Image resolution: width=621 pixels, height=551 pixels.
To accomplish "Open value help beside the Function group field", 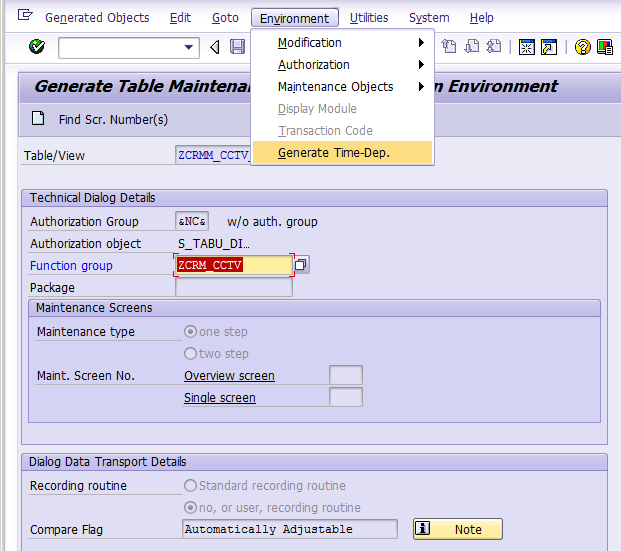I will [301, 264].
